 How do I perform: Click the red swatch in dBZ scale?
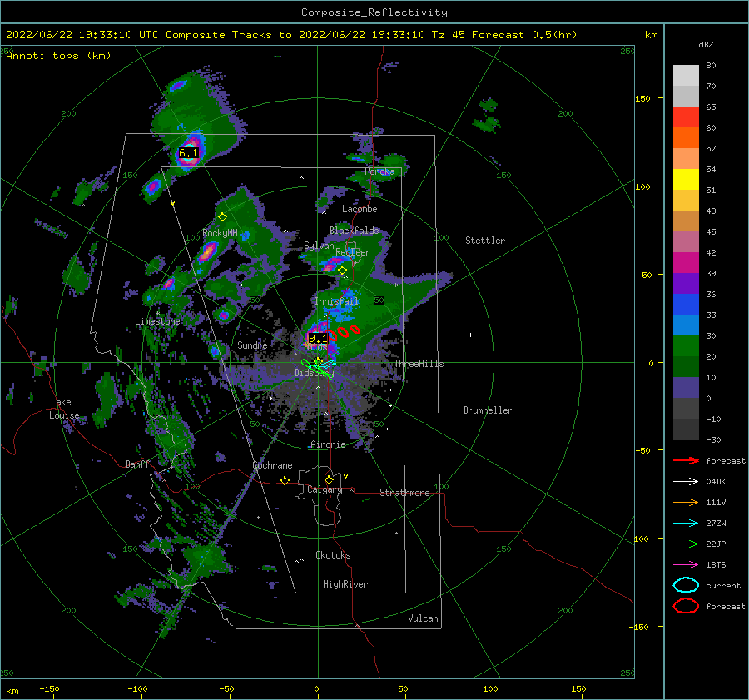686,117
